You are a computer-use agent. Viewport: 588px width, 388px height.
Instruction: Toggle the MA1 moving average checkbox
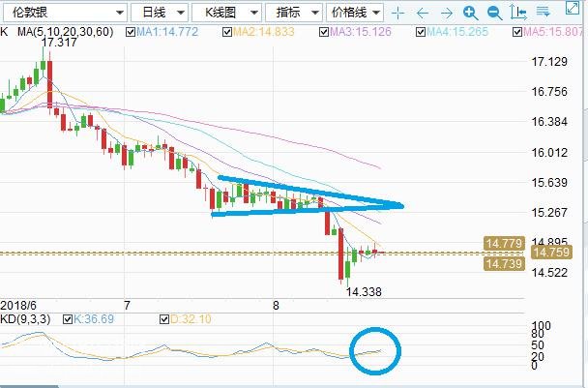131,32
